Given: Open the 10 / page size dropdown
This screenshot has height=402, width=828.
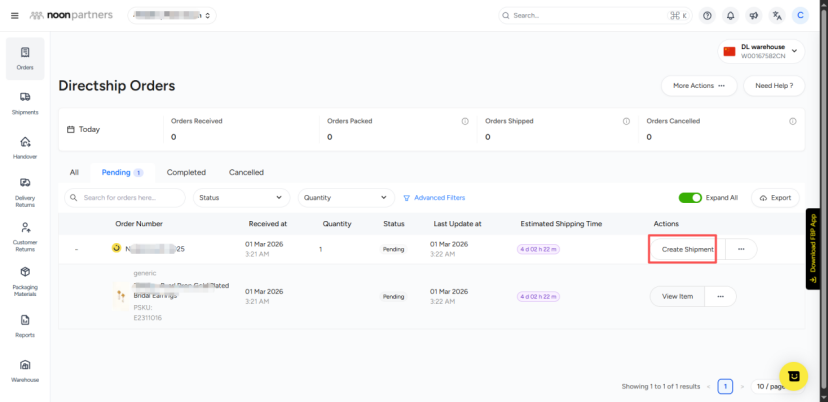Looking at the screenshot, I should (x=776, y=387).
